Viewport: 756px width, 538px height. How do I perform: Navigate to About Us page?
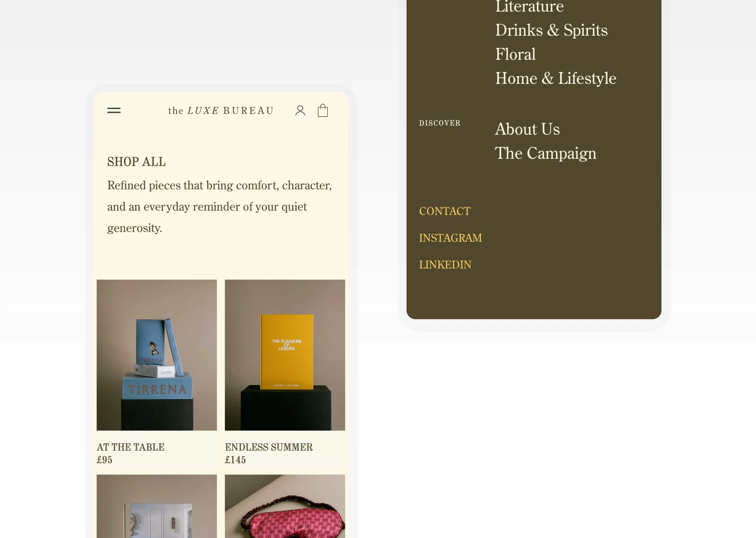pyautogui.click(x=527, y=129)
